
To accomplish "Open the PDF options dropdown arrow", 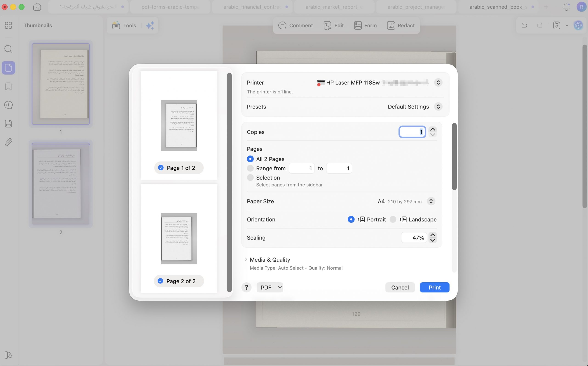I will click(280, 287).
